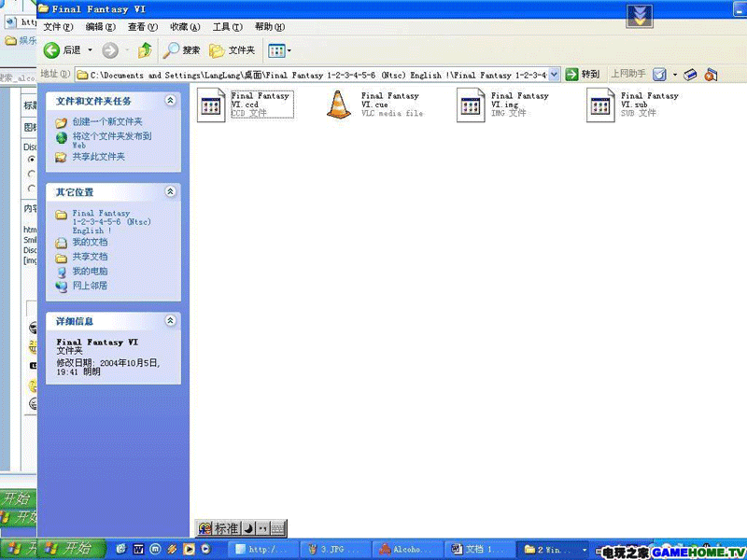Collapse the 详细信息 panel

(170, 320)
